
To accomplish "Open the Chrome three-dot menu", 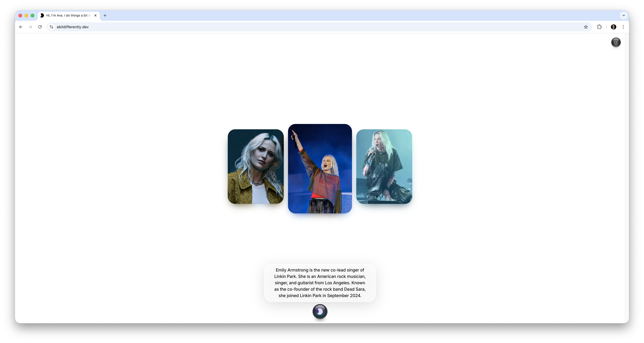I will click(x=623, y=27).
